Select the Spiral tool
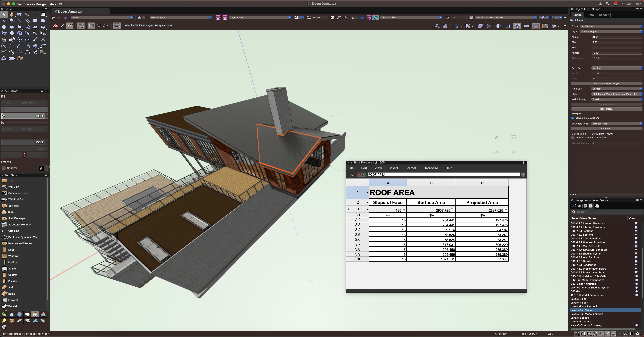This screenshot has height=337, width=644. click(19, 33)
